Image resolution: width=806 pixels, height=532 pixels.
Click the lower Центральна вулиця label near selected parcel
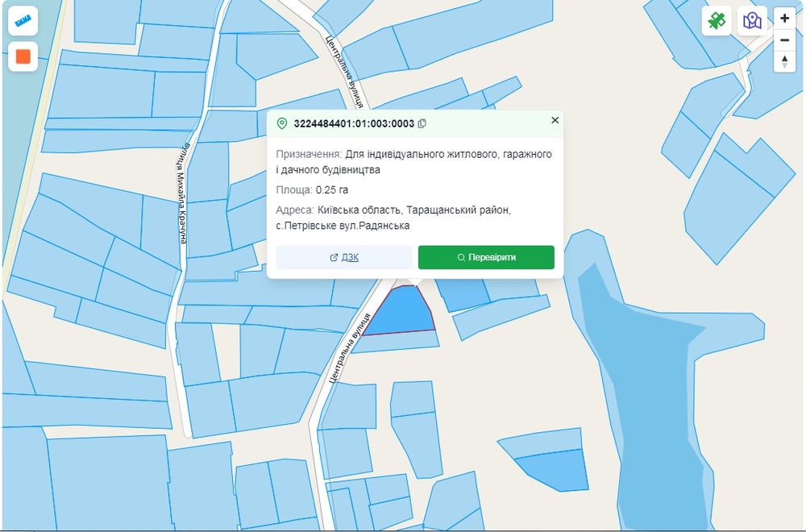tap(350, 347)
